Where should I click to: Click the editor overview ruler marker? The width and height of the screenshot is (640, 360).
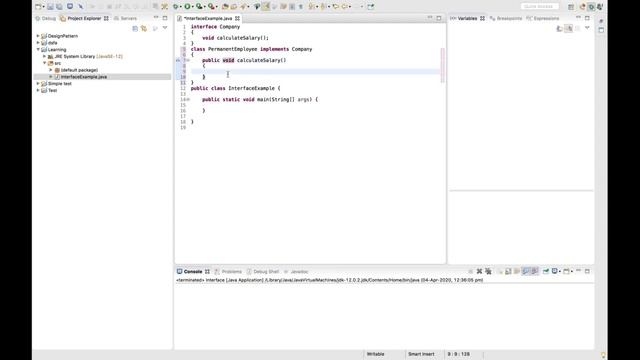pos(443,65)
